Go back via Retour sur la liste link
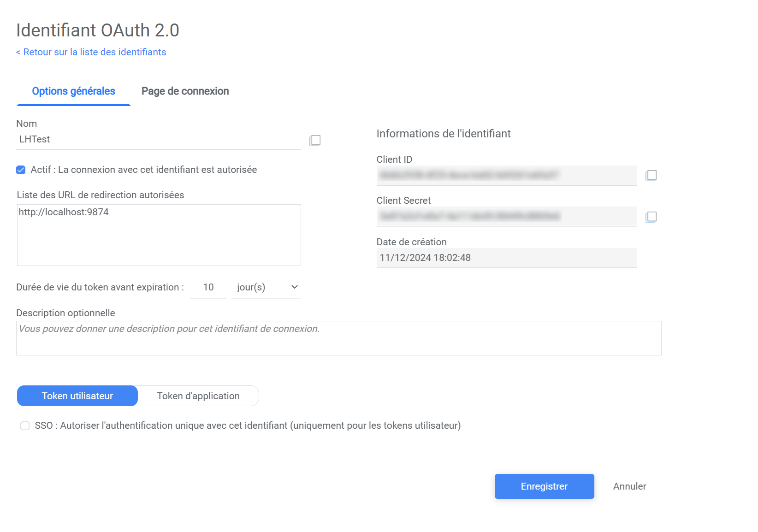 (91, 52)
